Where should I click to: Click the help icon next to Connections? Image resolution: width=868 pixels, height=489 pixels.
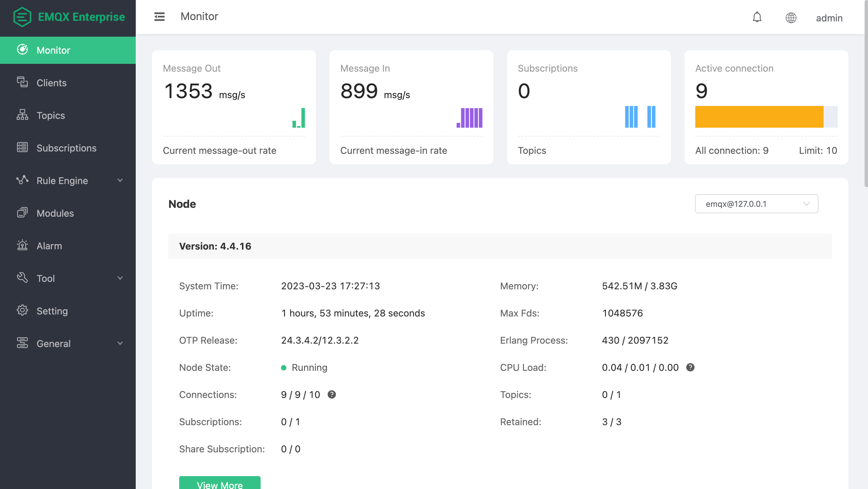332,394
